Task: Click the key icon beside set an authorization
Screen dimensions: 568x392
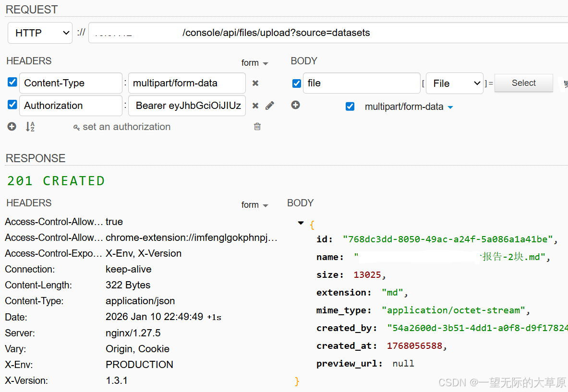Action: pos(76,127)
